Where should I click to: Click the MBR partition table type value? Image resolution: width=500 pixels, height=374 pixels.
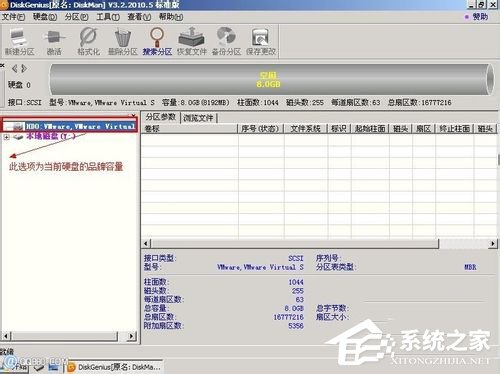[x=470, y=267]
